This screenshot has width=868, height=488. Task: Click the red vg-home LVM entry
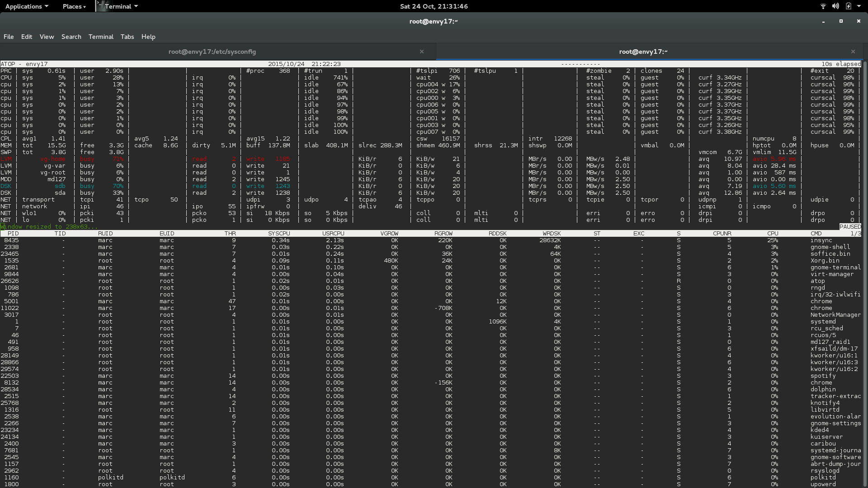click(53, 159)
